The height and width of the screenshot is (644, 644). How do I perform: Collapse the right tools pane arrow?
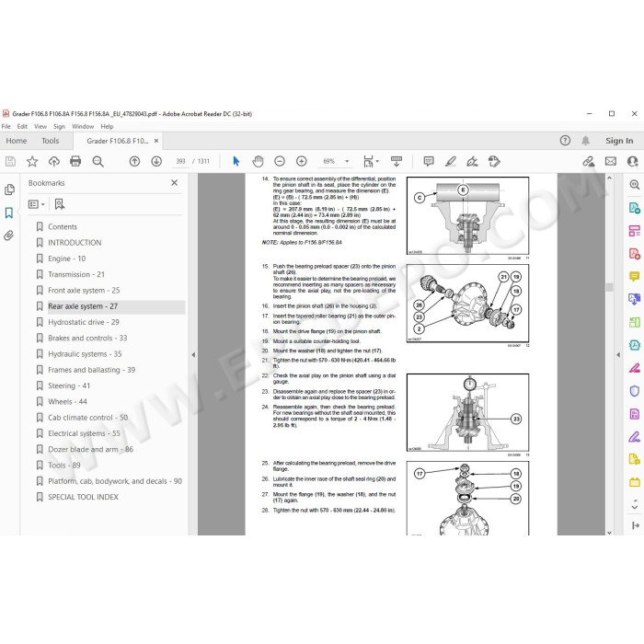click(x=618, y=355)
